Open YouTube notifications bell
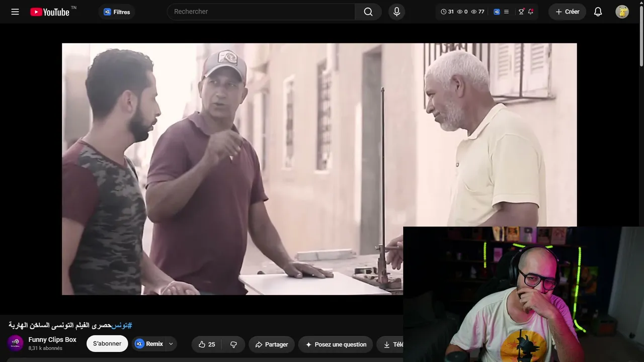 click(598, 12)
